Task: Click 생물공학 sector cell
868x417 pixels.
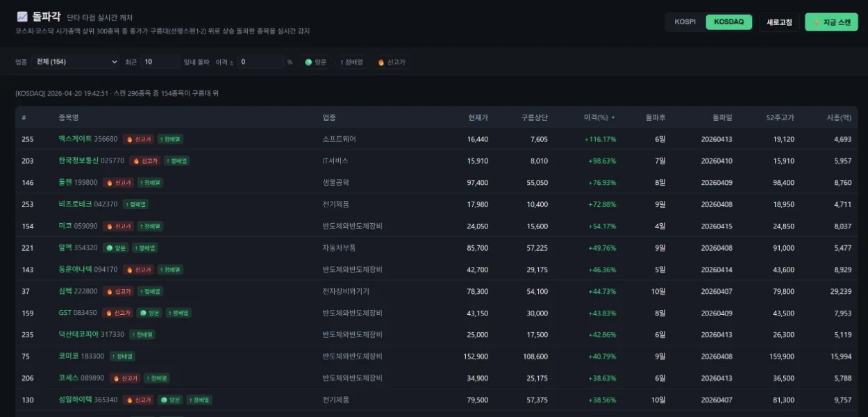Action: (x=336, y=183)
